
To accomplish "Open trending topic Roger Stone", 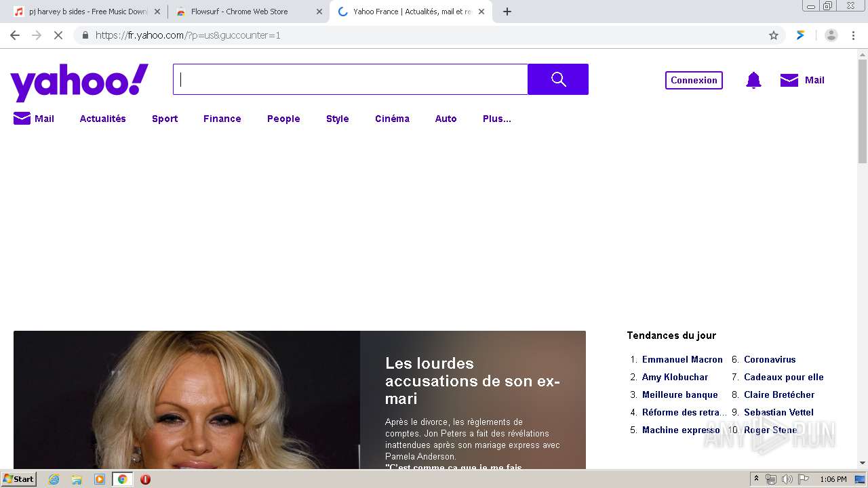I will (x=770, y=430).
